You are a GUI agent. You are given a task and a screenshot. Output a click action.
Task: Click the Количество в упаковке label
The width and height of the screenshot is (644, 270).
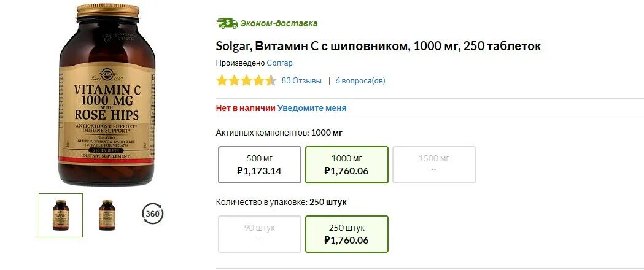(262, 202)
